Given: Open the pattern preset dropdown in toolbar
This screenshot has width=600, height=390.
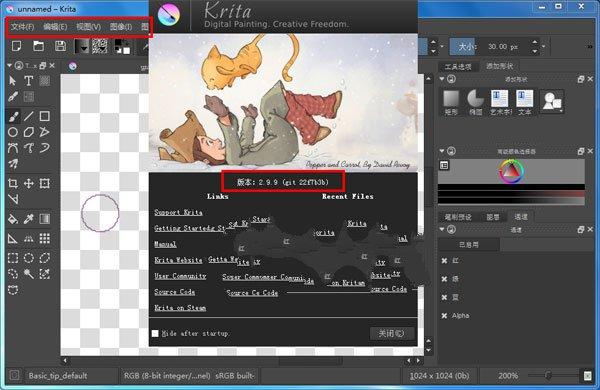Looking at the screenshot, I should [x=100, y=46].
